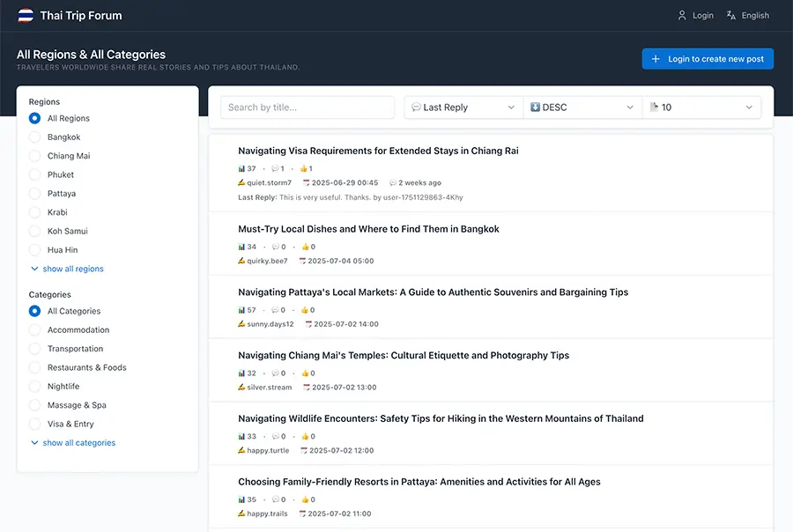793x532 pixels.
Task: Pick the Krabi region radio
Action: (x=34, y=212)
